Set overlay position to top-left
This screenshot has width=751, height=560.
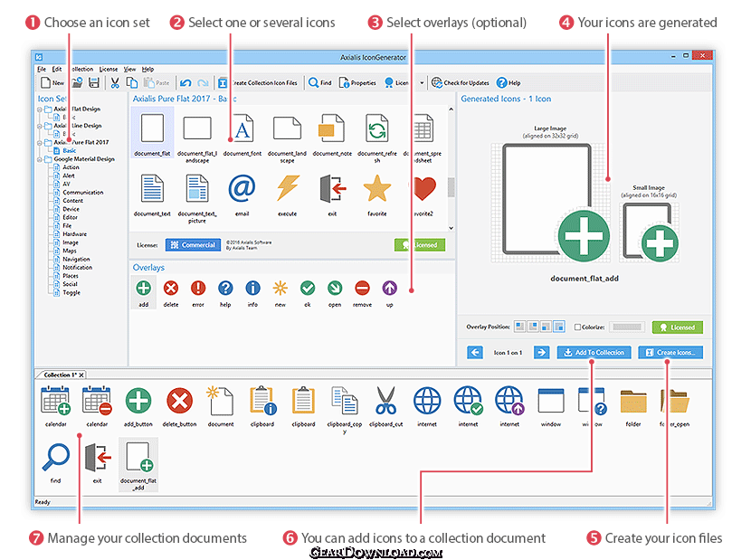click(x=519, y=327)
